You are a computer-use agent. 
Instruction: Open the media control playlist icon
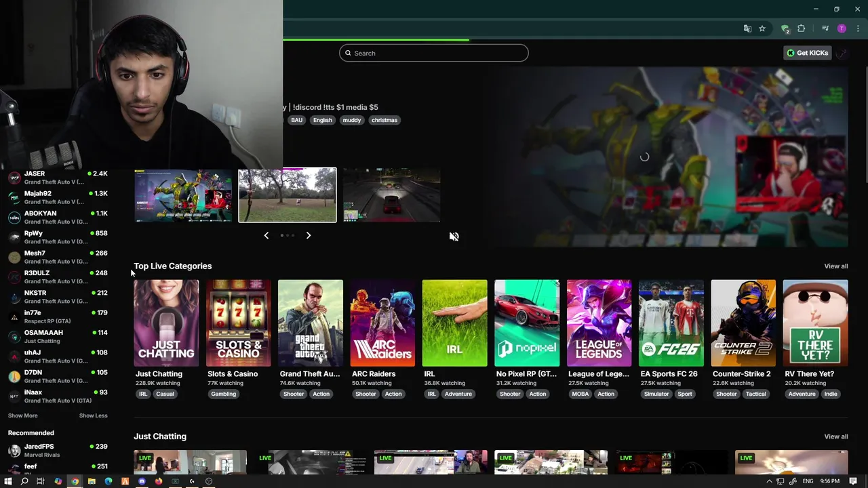pyautogui.click(x=825, y=28)
